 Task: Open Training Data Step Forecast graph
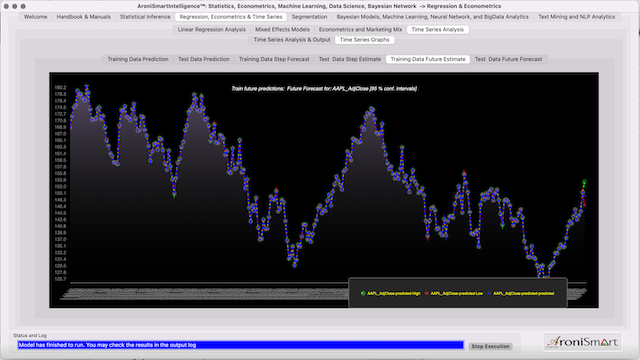274,59
